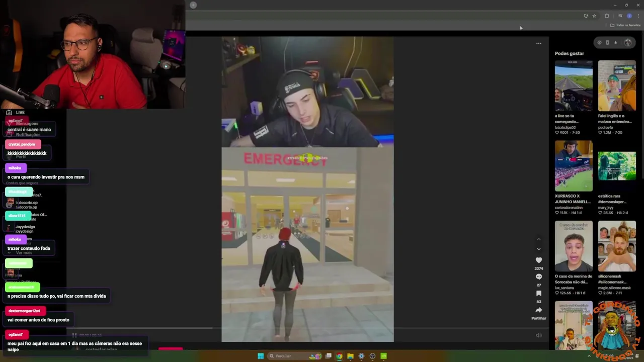Like the video with the heart icon
This screenshot has width=644, height=362.
coord(538,260)
